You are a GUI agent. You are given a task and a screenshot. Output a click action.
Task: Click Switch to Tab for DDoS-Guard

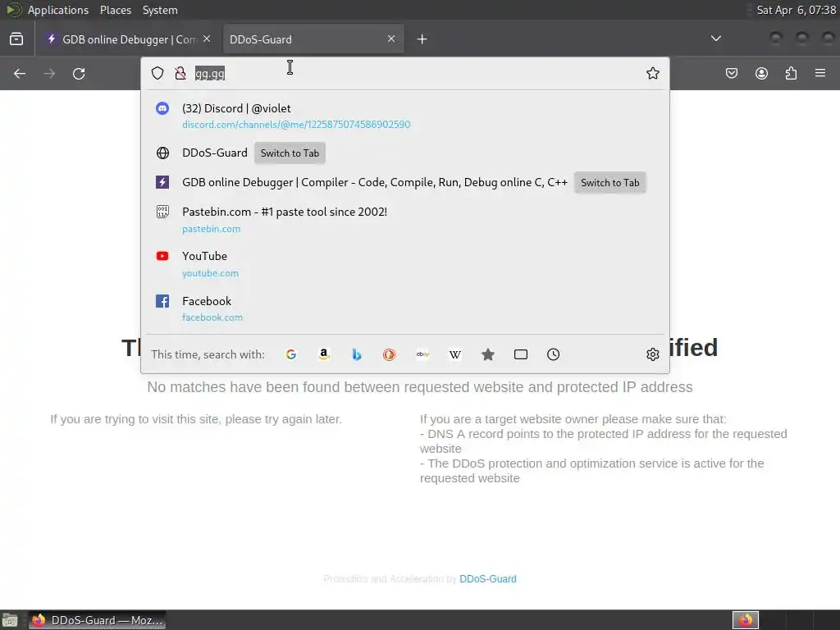290,153
